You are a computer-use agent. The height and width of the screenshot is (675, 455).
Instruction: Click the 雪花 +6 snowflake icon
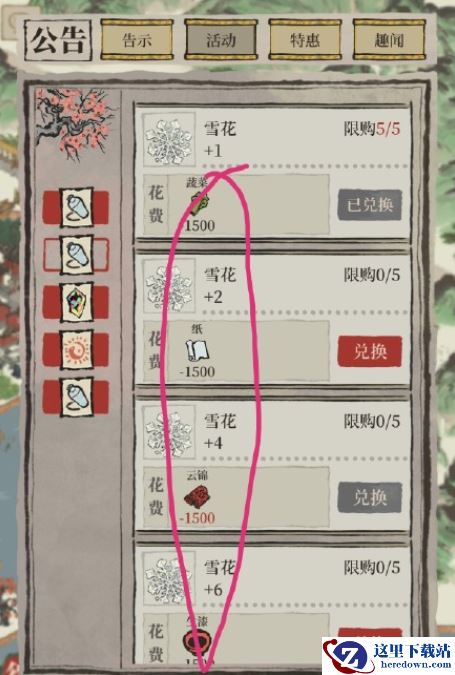coord(169,578)
